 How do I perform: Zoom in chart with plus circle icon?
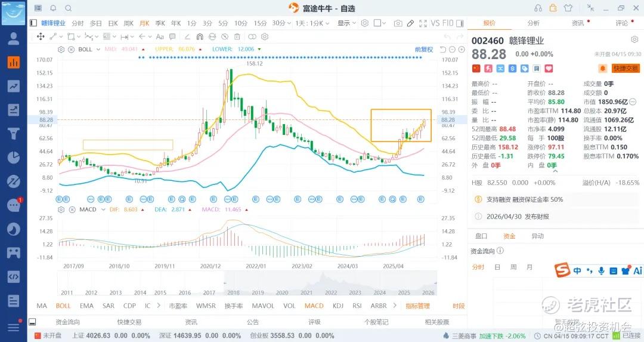(462, 50)
